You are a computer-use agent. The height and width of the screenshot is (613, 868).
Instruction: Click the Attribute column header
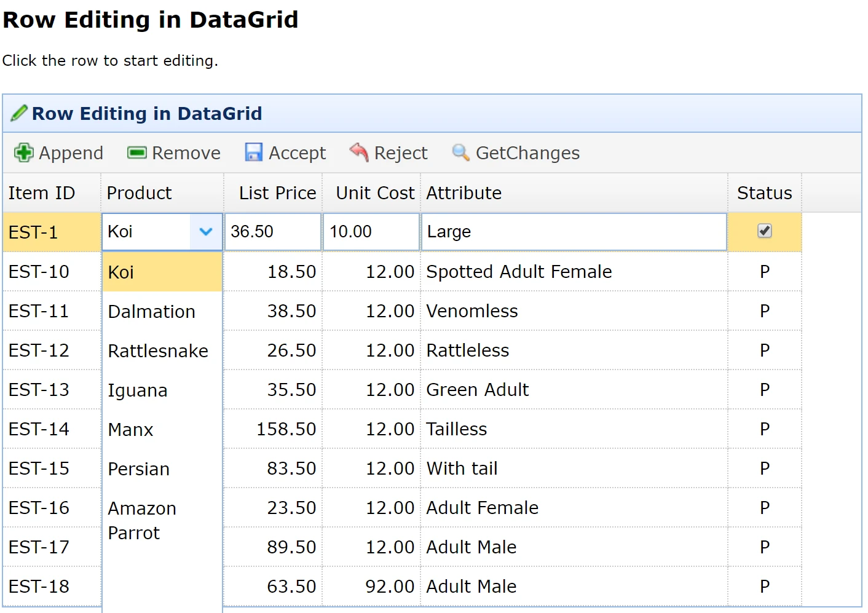[x=574, y=192]
